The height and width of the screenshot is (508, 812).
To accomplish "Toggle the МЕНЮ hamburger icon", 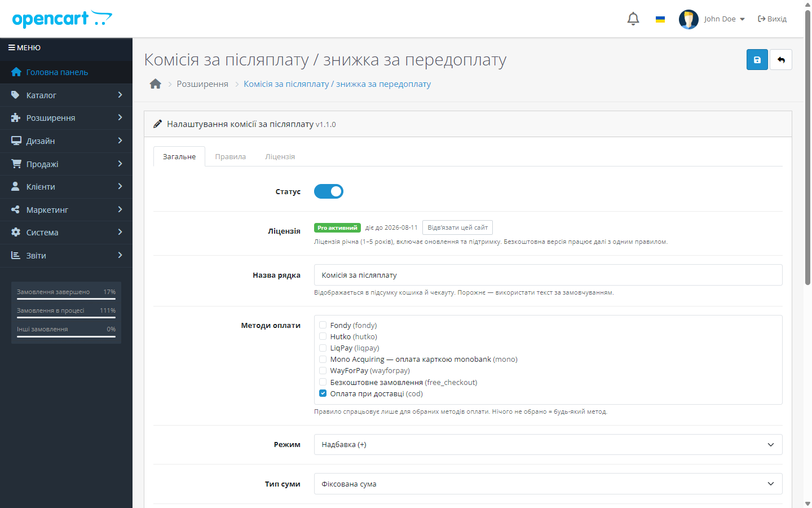I will coord(11,48).
